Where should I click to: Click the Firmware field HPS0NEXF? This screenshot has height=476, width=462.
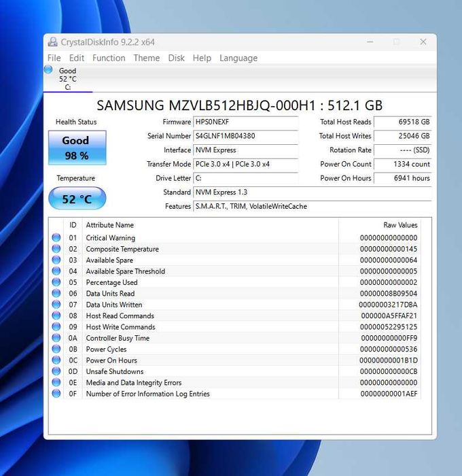[246, 122]
